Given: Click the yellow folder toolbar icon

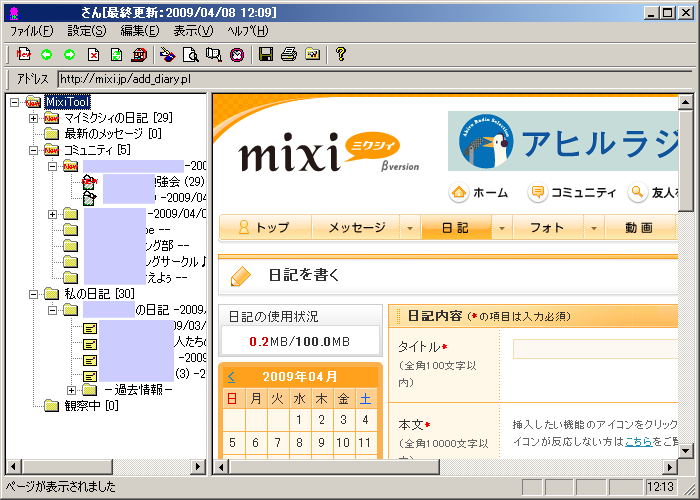Looking at the screenshot, I should (312, 54).
